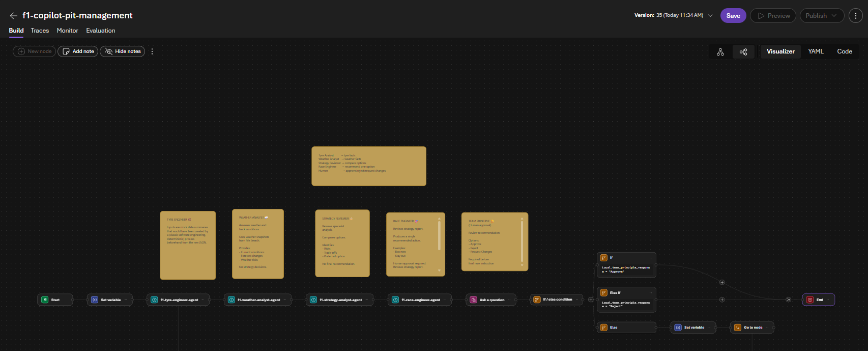Image resolution: width=868 pixels, height=351 pixels.
Task: Click the Reject condition text in Else If node
Action: tap(626, 304)
